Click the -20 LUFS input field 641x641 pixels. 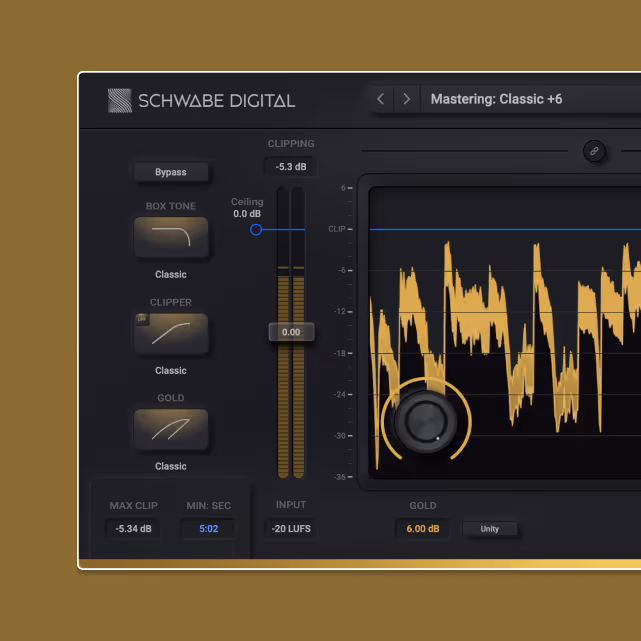(291, 529)
